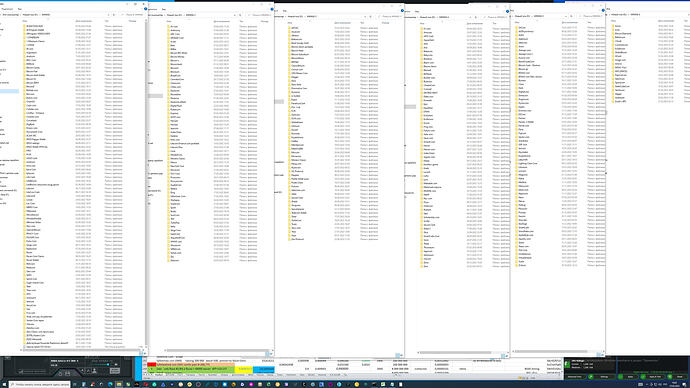Image resolution: width=690 pixels, height=388 pixels.
Task: Switch third Explorer window to details view
Action: [x=397, y=355]
